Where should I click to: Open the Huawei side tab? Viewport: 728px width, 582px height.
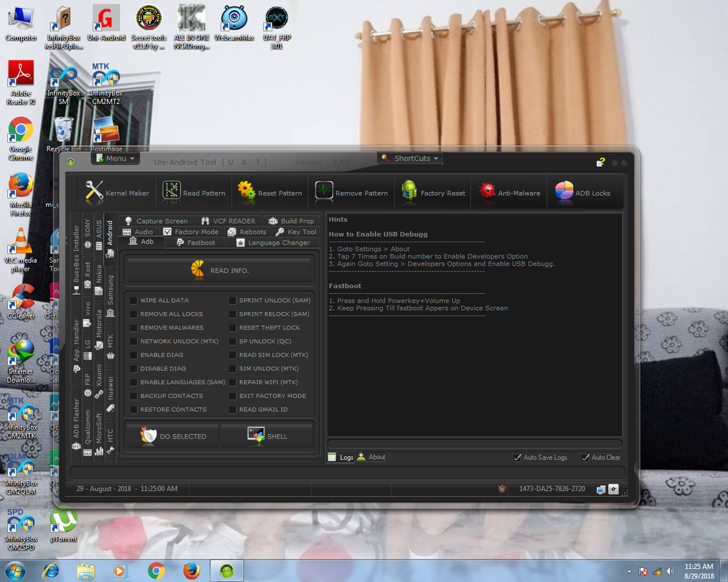(x=111, y=394)
